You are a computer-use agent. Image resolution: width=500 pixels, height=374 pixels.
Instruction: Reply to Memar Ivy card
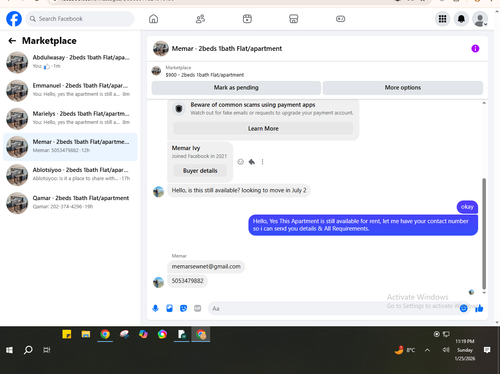[252, 162]
